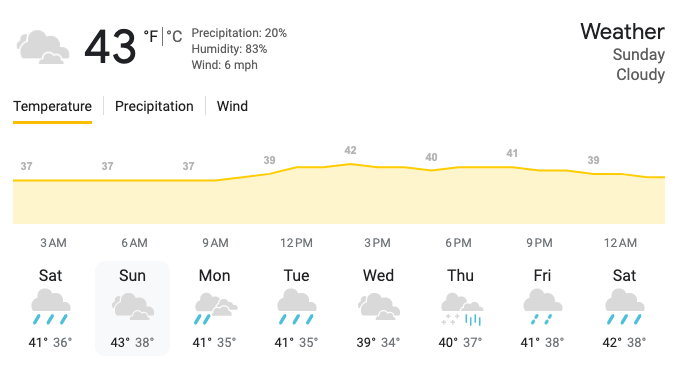
Task: Click the 12 AM time label
Action: pyautogui.click(x=621, y=243)
